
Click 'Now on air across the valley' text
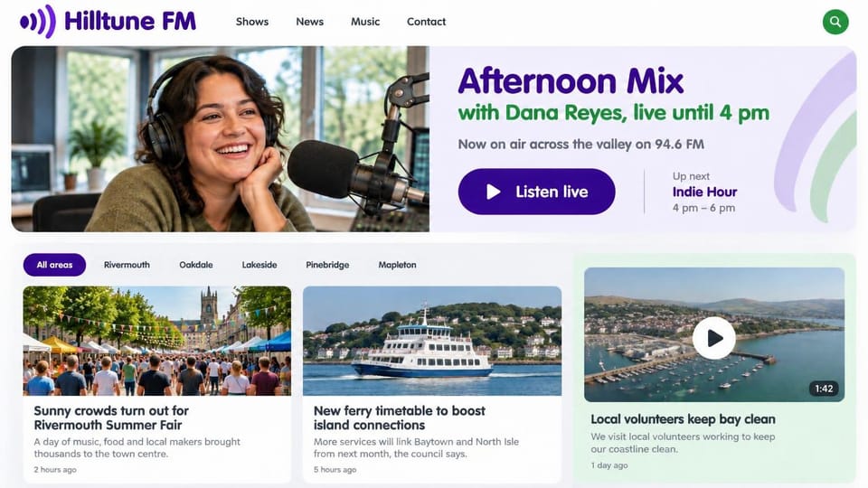click(x=580, y=145)
